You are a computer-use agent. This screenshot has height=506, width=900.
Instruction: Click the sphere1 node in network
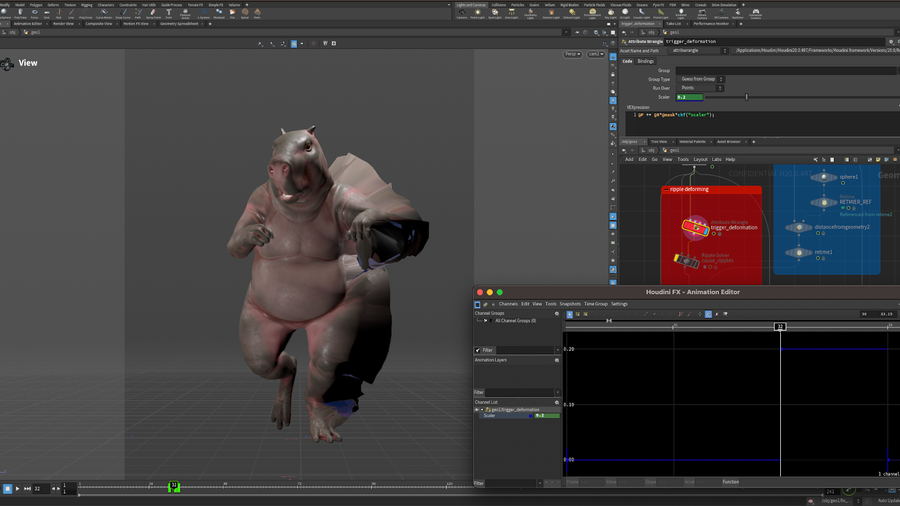point(824,177)
